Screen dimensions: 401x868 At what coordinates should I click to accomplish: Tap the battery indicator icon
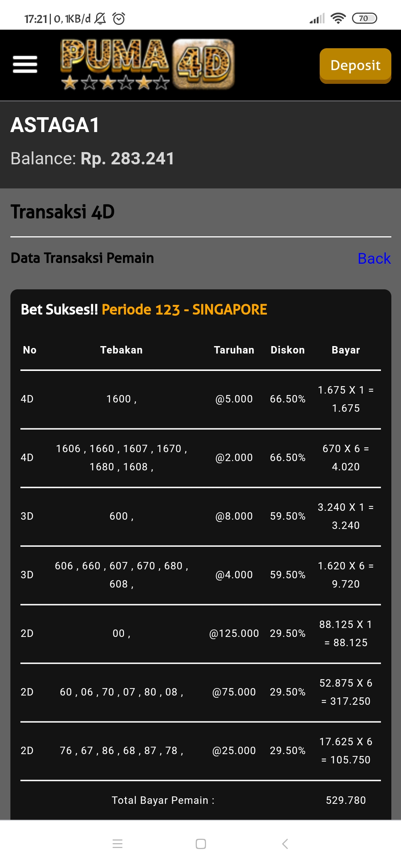tap(364, 18)
